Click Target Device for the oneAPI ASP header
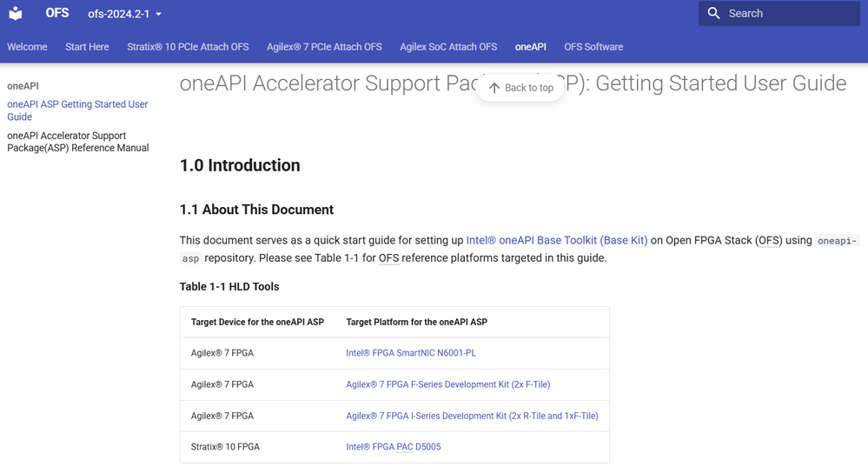This screenshot has height=467, width=868. coord(257,322)
